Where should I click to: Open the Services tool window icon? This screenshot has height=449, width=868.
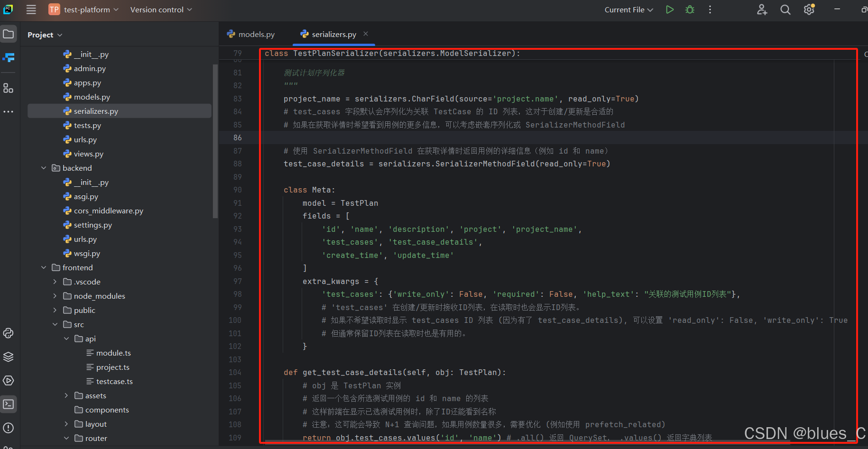pos(9,381)
